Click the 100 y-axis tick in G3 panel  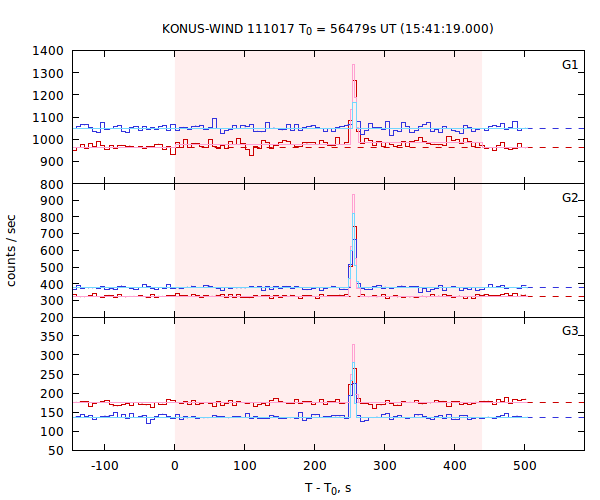pos(52,432)
